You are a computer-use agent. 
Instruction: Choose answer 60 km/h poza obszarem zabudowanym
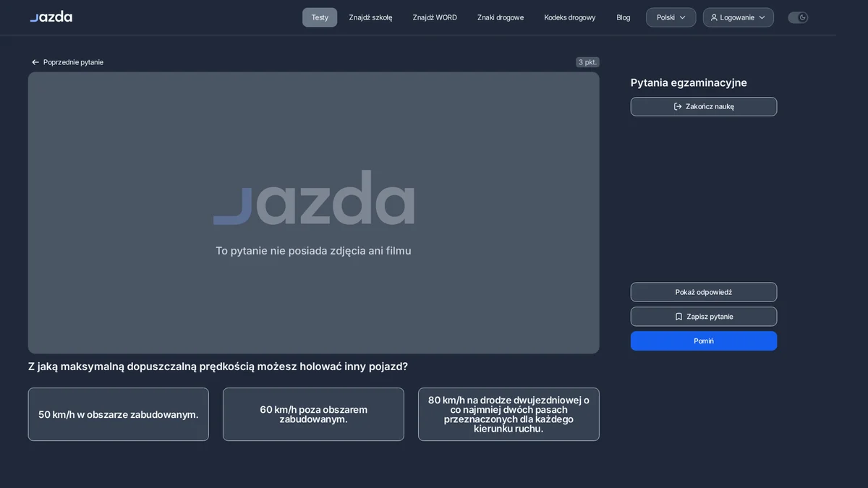coord(313,414)
